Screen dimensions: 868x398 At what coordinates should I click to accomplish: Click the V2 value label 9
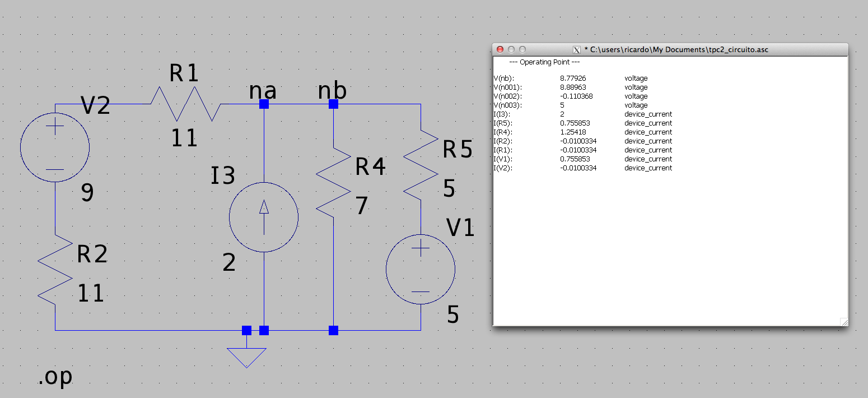87,193
